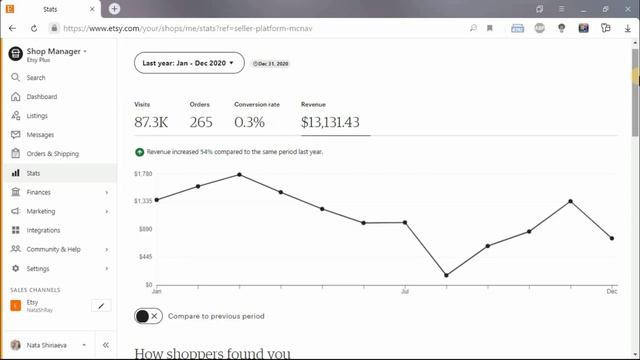Open the Community & Help people icon
The image size is (640, 360).
point(16,249)
